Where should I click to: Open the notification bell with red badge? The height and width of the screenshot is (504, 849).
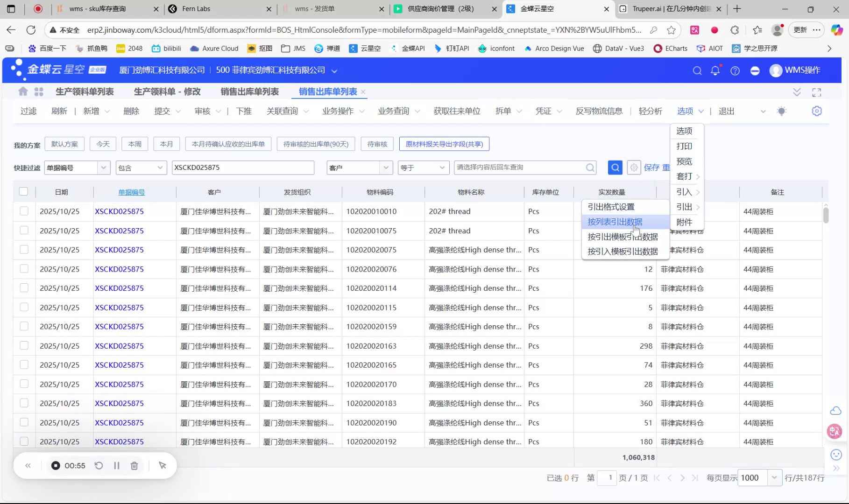(715, 70)
